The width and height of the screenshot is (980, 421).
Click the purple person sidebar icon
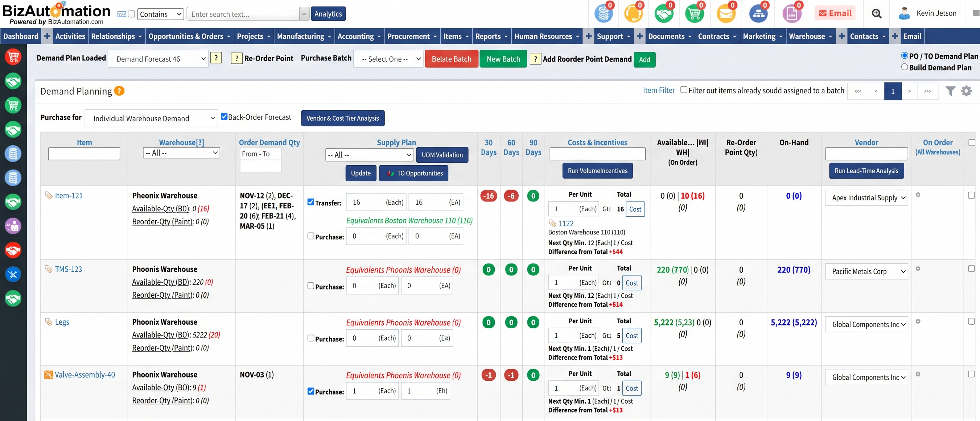(x=13, y=226)
